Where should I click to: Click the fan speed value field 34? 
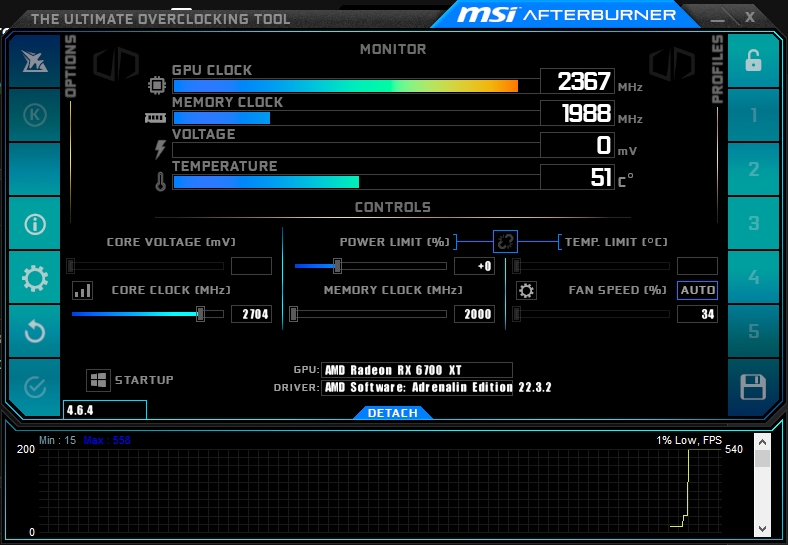(697, 314)
